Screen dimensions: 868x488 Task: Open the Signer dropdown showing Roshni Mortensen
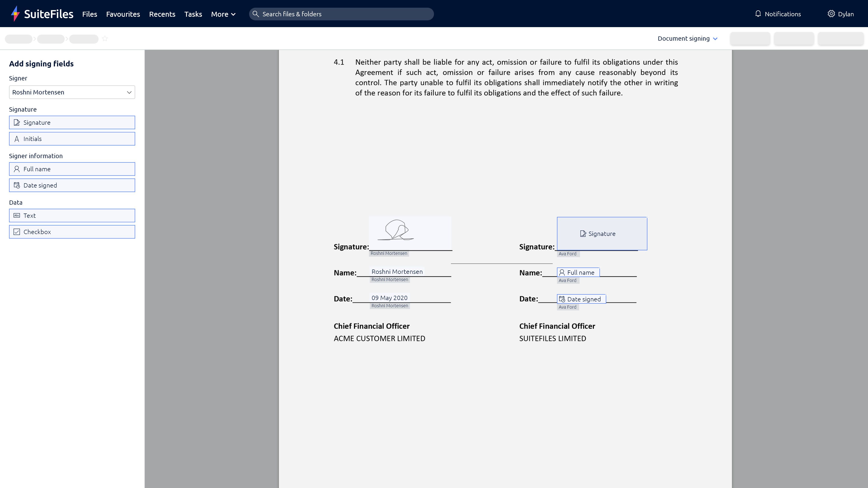(x=72, y=92)
